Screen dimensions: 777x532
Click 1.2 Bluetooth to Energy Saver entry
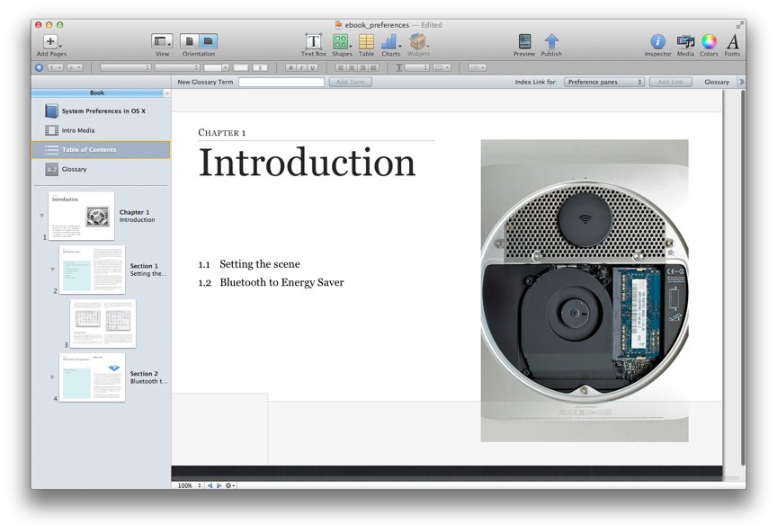271,282
